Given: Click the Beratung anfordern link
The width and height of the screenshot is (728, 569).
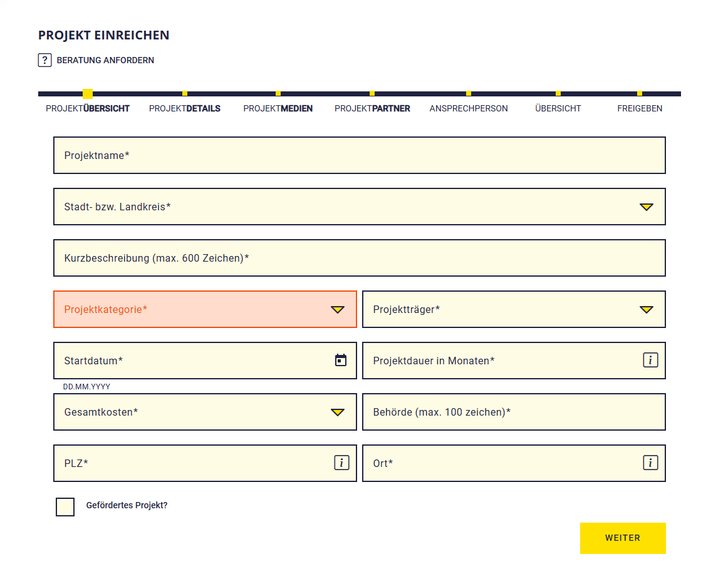Looking at the screenshot, I should [x=105, y=61].
